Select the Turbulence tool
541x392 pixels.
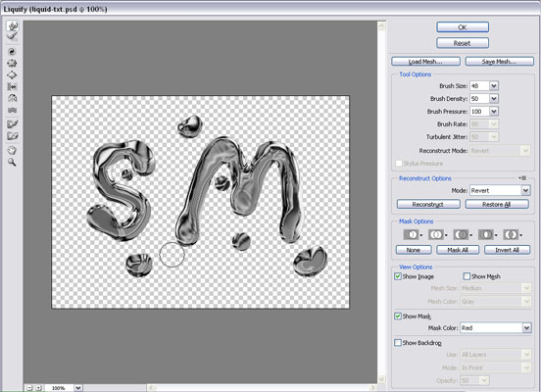click(13, 110)
